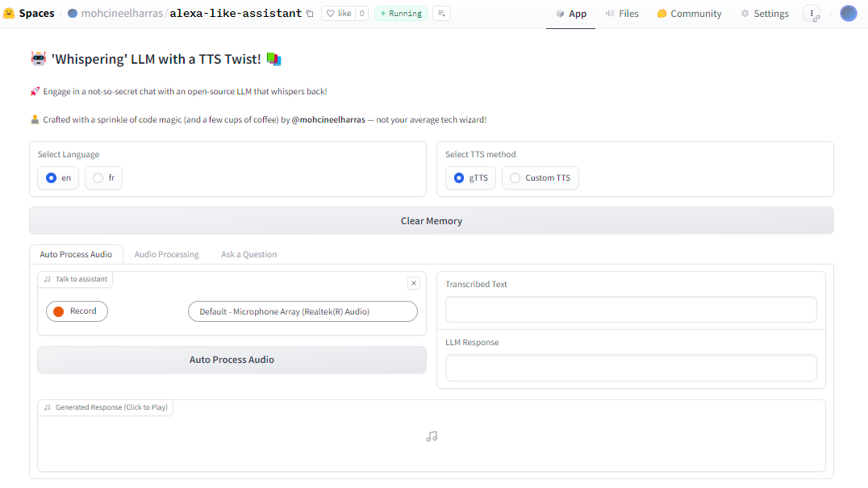This screenshot has width=868, height=488.
Task: Open the Community tab
Action: 689,14
